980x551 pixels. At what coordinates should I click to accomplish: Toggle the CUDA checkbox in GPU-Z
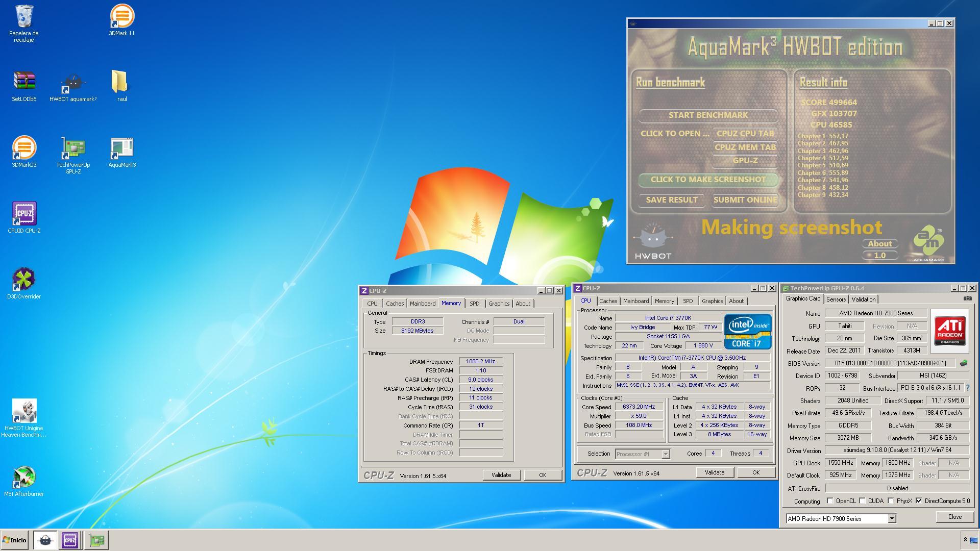pos(862,501)
